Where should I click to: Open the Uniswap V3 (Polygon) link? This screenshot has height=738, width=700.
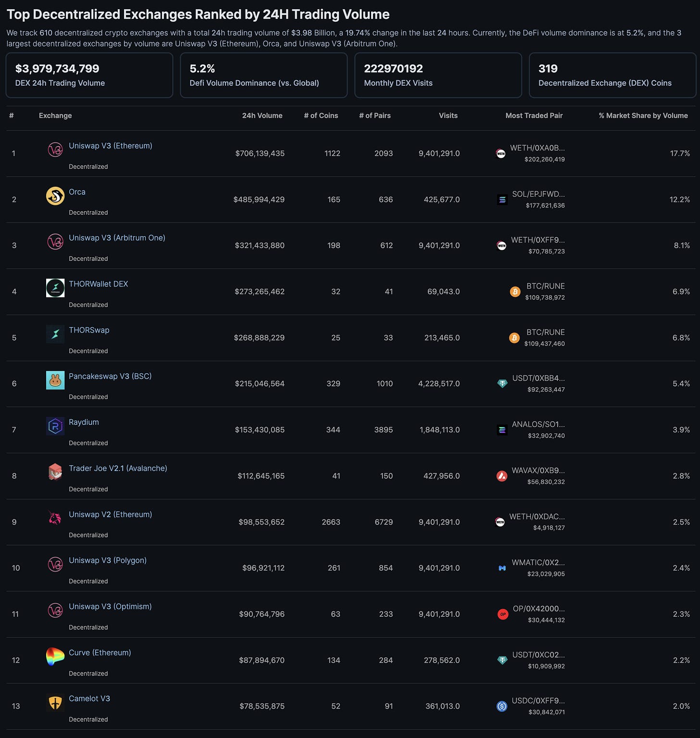[108, 560]
